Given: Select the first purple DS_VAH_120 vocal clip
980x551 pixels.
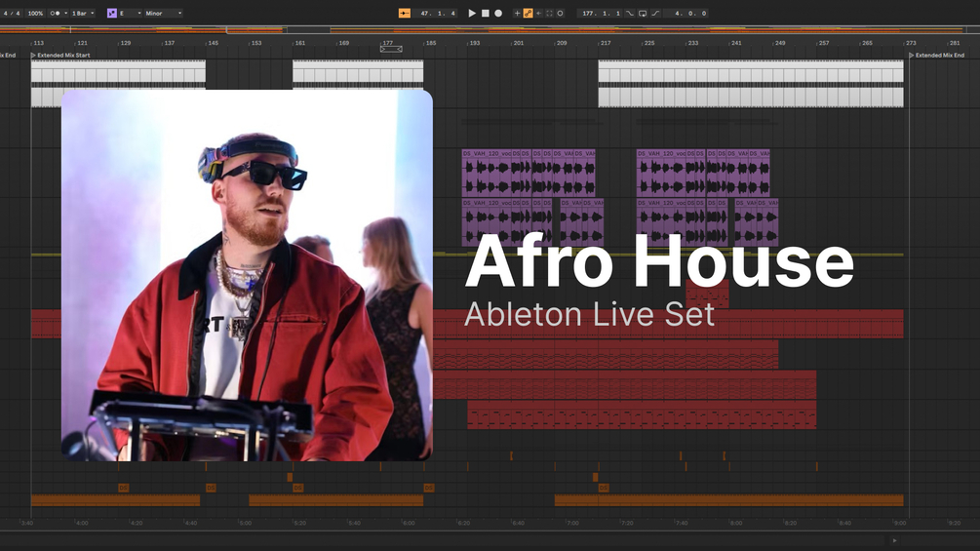Looking at the screenshot, I should (x=487, y=173).
